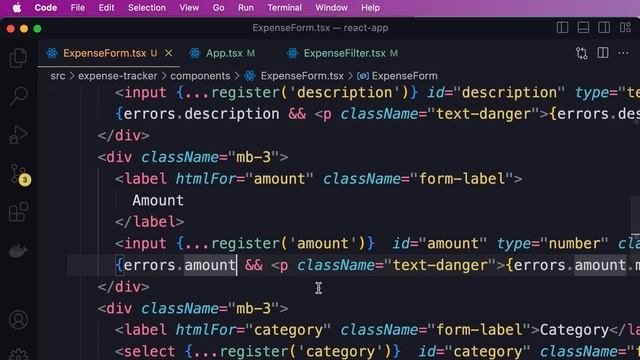Select expense-tracker in the breadcrumb
Image resolution: width=640 pixels, height=360 pixels.
tap(118, 76)
